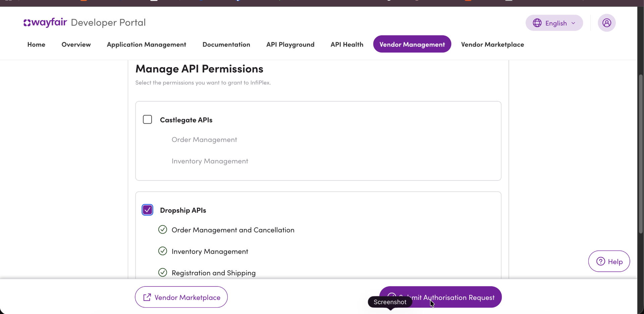This screenshot has height=314, width=644.
Task: Click the question mark Help icon
Action: [600, 261]
